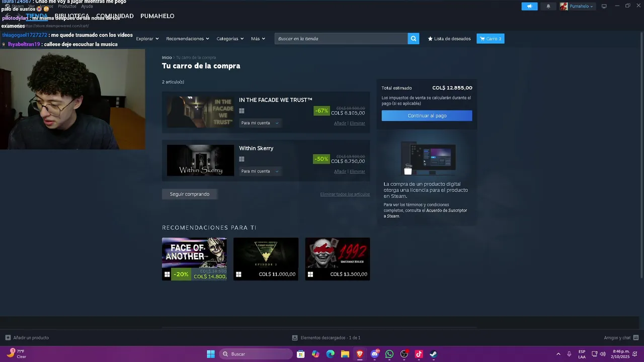This screenshot has height=362, width=644.
Task: Click the Steam taskbar icon
Action: pos(433,354)
